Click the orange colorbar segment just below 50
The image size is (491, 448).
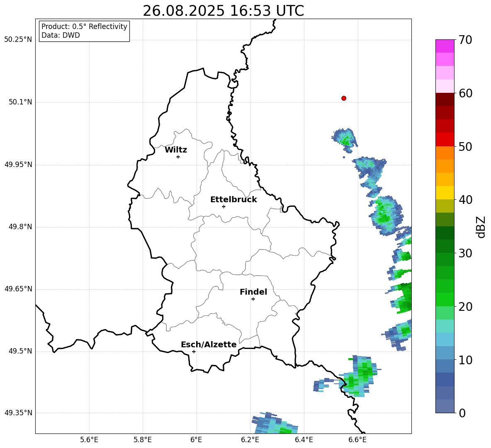445,153
